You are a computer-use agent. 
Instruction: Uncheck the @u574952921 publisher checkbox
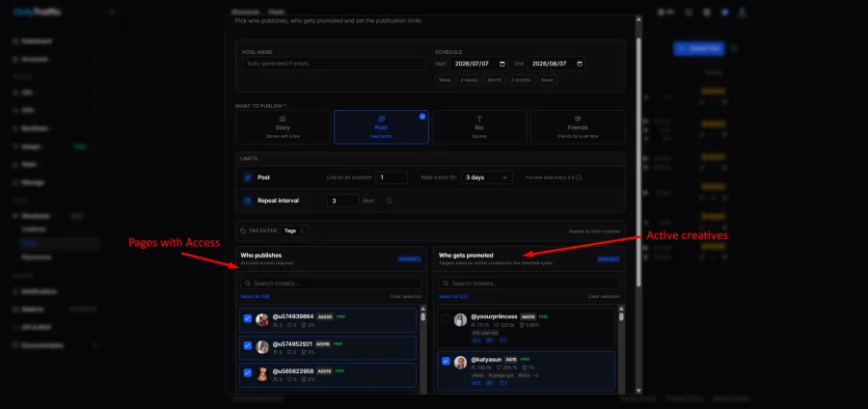click(x=248, y=345)
